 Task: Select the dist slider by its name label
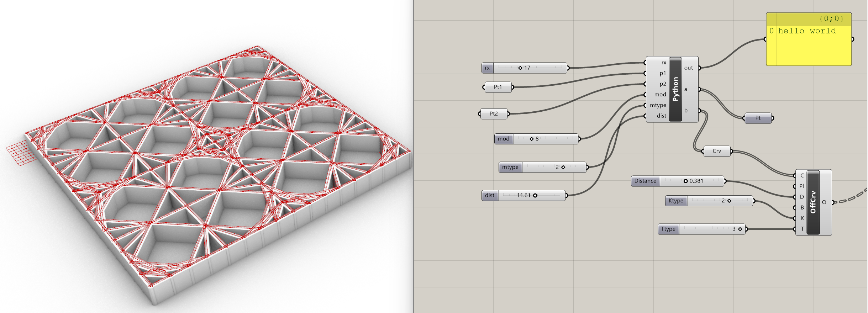tap(490, 195)
